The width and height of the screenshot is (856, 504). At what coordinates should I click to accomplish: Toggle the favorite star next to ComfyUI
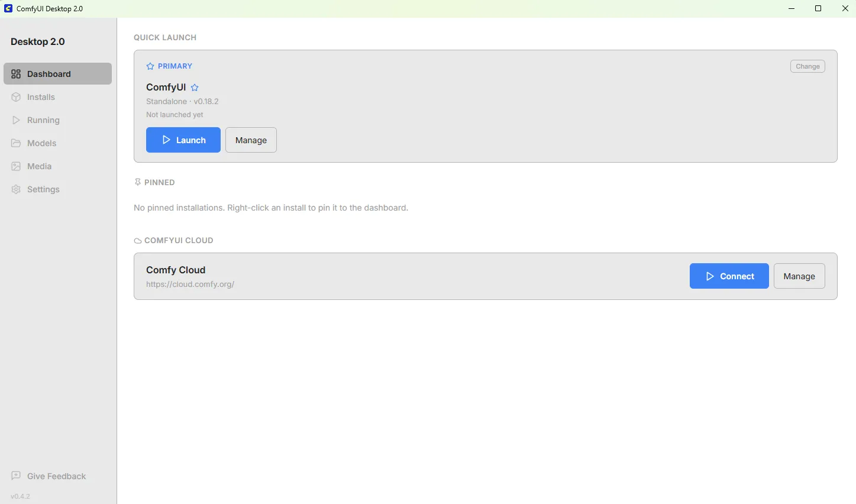(x=195, y=87)
